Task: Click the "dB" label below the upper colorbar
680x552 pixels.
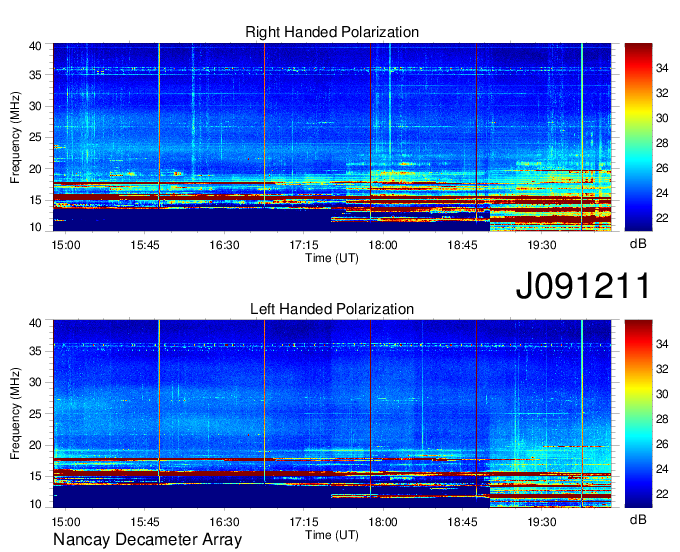Action: [638, 244]
